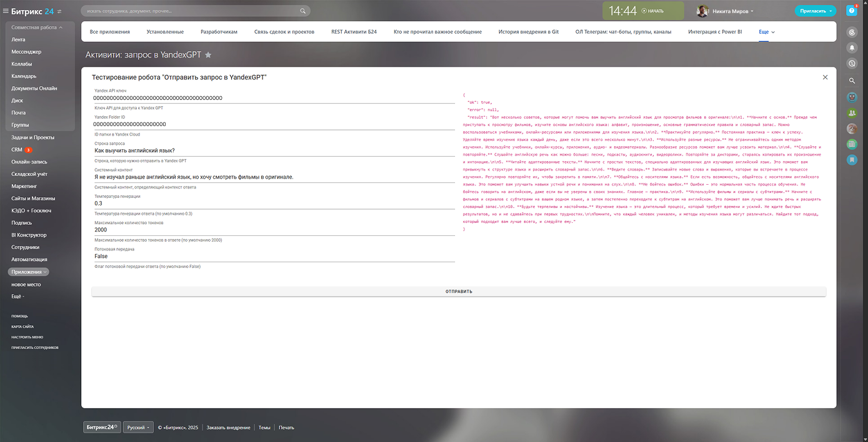The width and height of the screenshot is (868, 442).
Task: Open Кто не прочитал важное сообщение tab
Action: click(x=437, y=32)
